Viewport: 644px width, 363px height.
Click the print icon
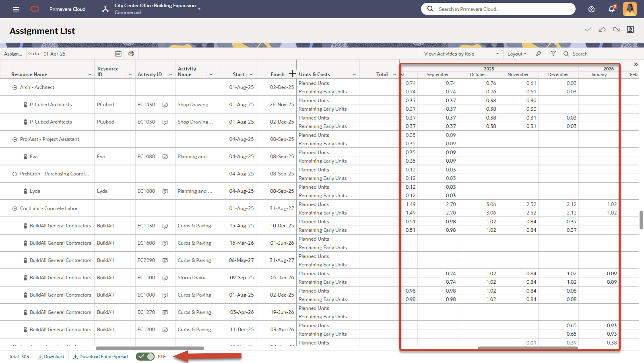click(x=131, y=54)
